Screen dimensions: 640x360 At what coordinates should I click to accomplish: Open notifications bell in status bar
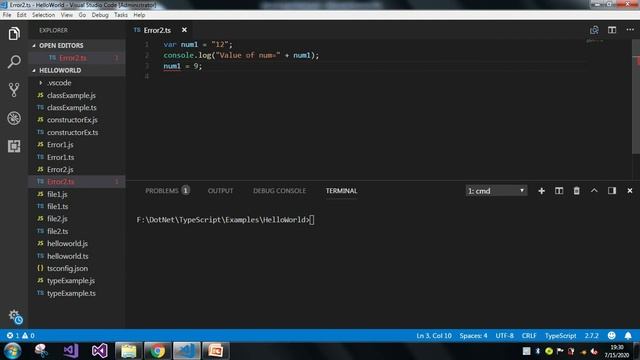[x=628, y=336]
